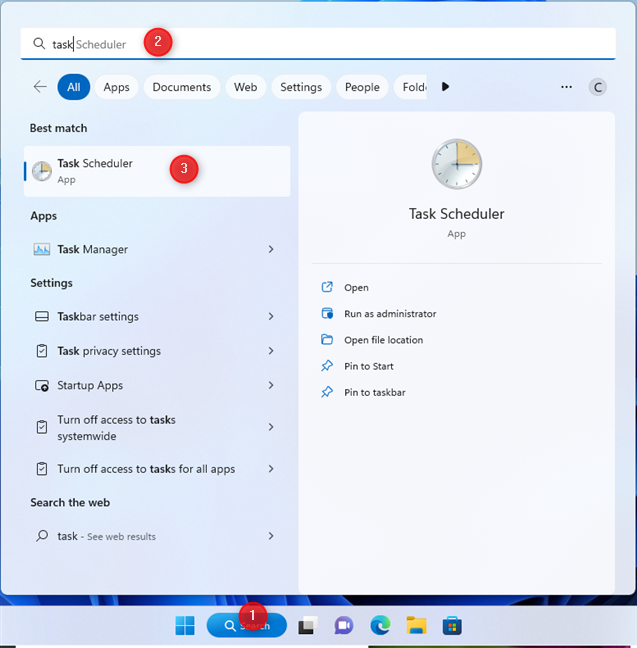Choose Open file location

(384, 340)
